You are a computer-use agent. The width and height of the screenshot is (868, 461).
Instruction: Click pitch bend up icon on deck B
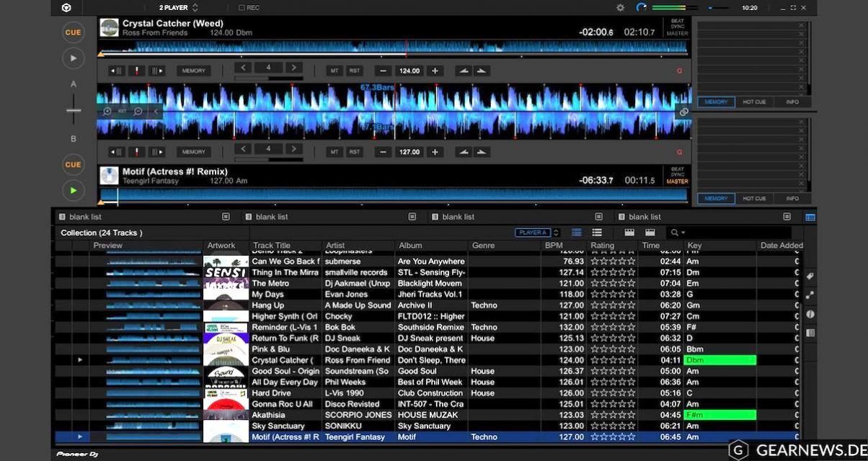click(482, 152)
